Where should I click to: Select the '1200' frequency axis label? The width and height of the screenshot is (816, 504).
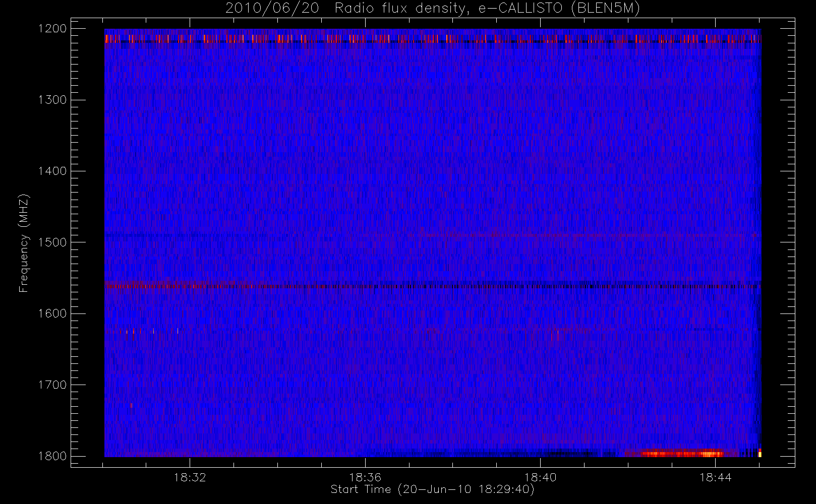[53, 29]
